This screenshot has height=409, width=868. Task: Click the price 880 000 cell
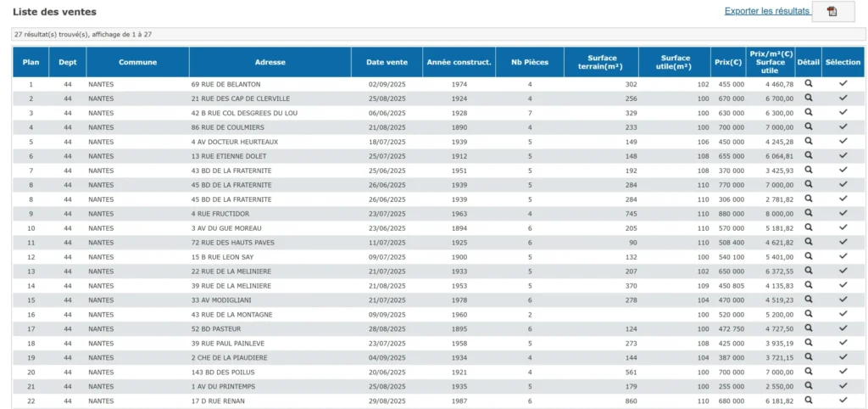click(730, 214)
